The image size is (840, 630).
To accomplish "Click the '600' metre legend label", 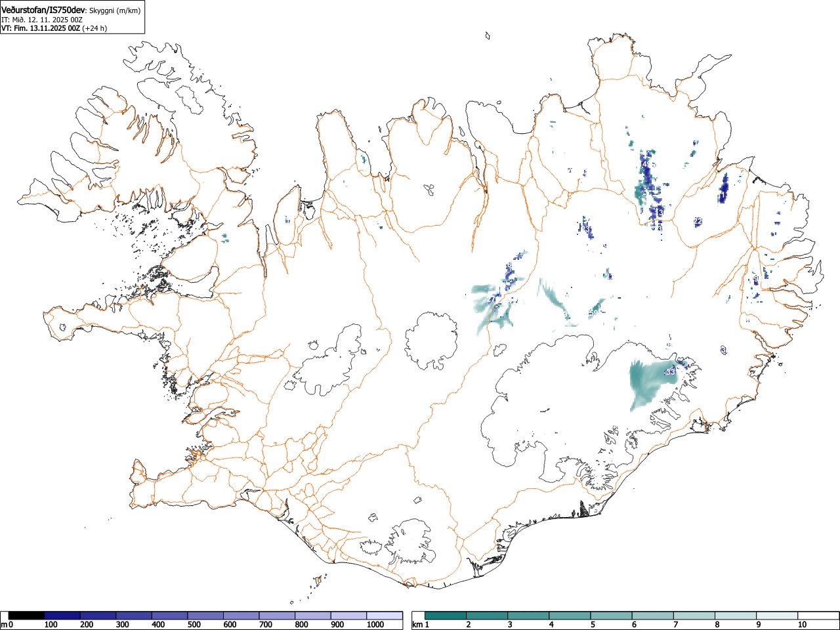I will 230,625.
